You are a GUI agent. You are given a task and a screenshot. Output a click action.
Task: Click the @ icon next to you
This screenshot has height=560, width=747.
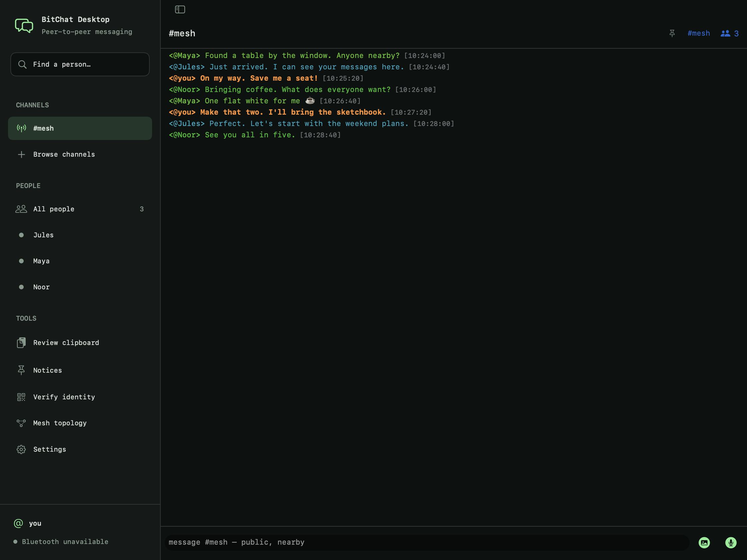tap(18, 523)
